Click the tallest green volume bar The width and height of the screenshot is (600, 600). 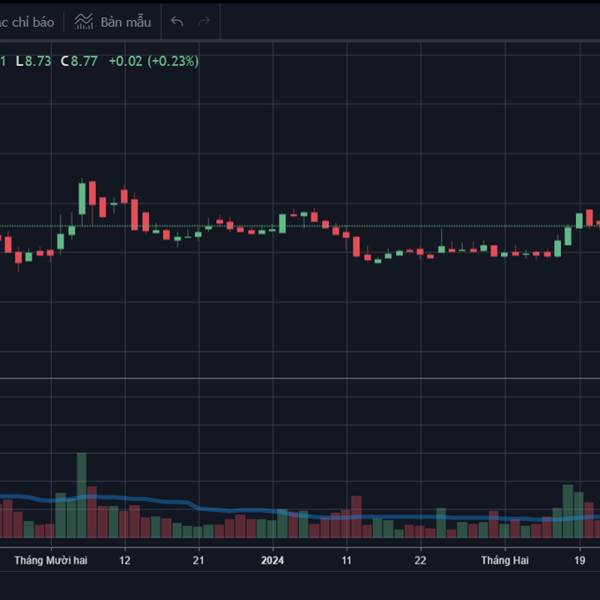tap(82, 495)
